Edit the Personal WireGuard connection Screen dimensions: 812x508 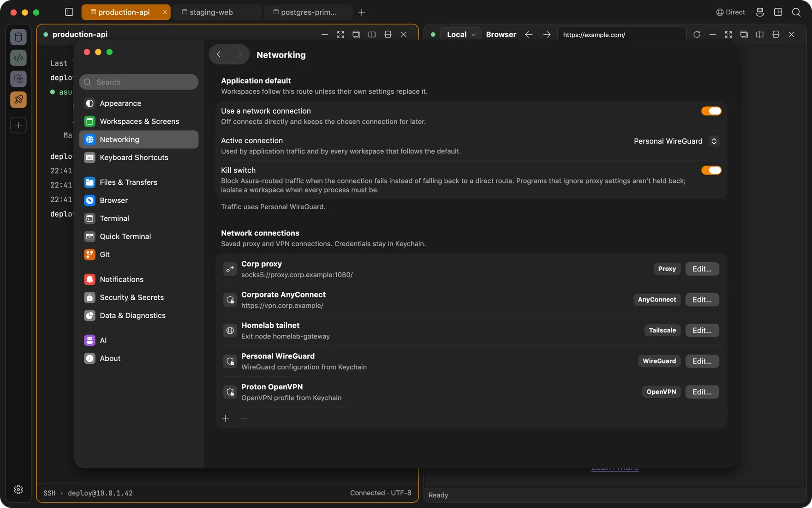(702, 361)
